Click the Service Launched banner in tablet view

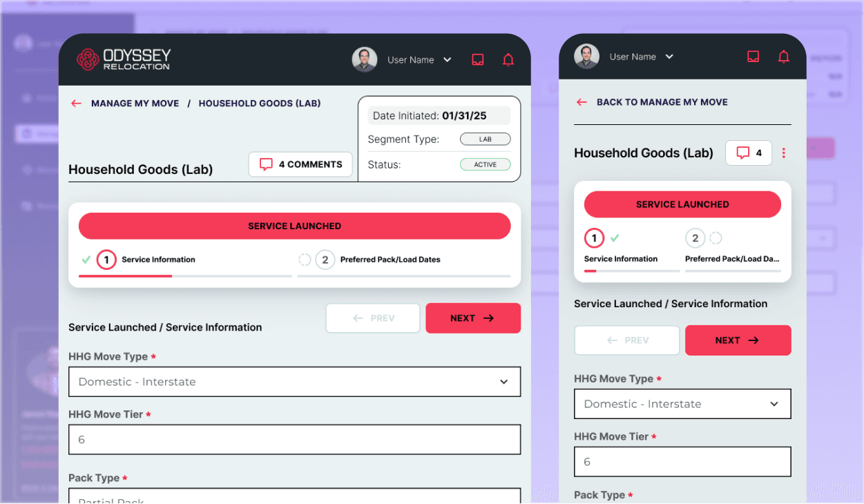295,226
